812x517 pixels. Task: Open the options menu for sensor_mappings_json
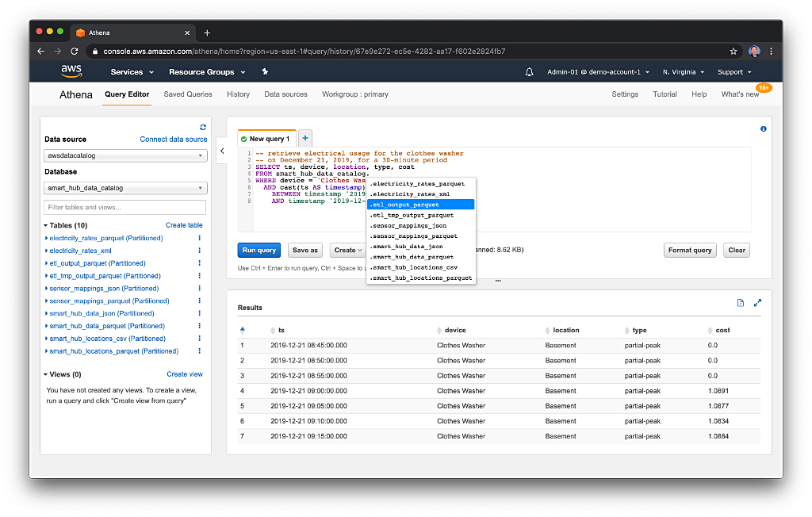coord(199,288)
